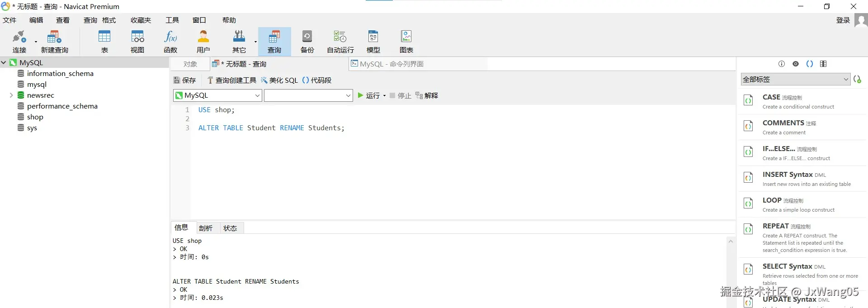Open the Help (帮助) menu
Screen dimensions: 868x308
tap(229, 20)
